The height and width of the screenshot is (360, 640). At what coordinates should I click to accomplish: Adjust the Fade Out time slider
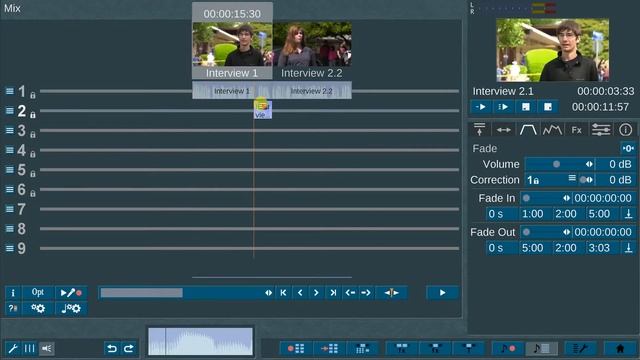(x=546, y=232)
